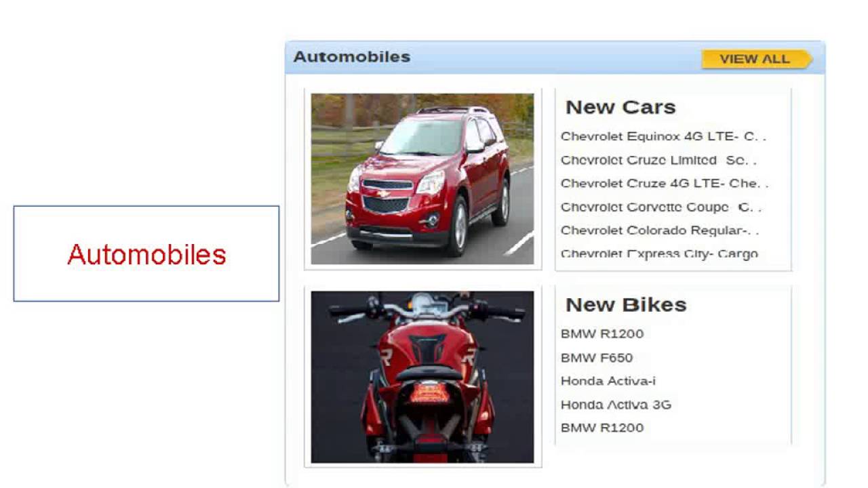Open the Chevrolet Cruze Limited link

click(658, 160)
